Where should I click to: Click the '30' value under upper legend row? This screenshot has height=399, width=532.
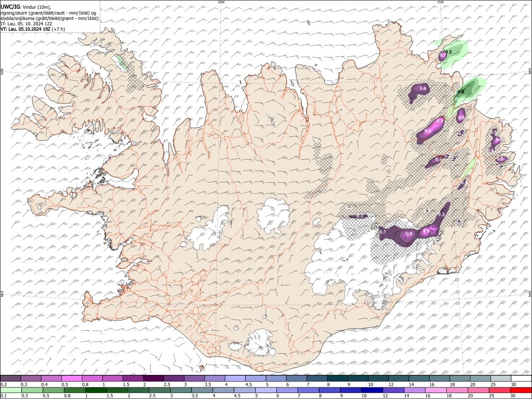pyautogui.click(x=513, y=384)
